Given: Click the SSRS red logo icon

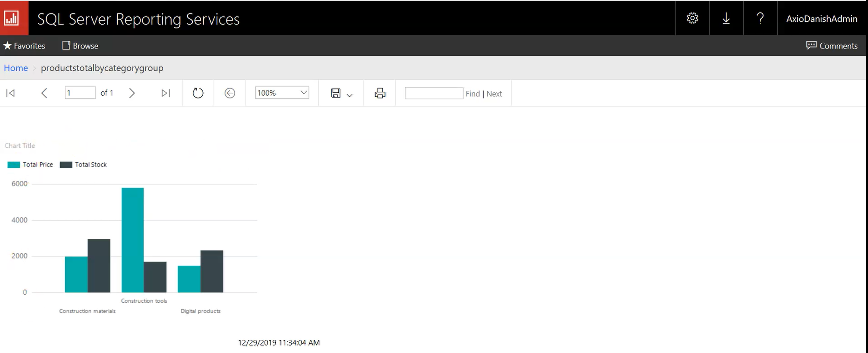Looking at the screenshot, I should pos(13,19).
